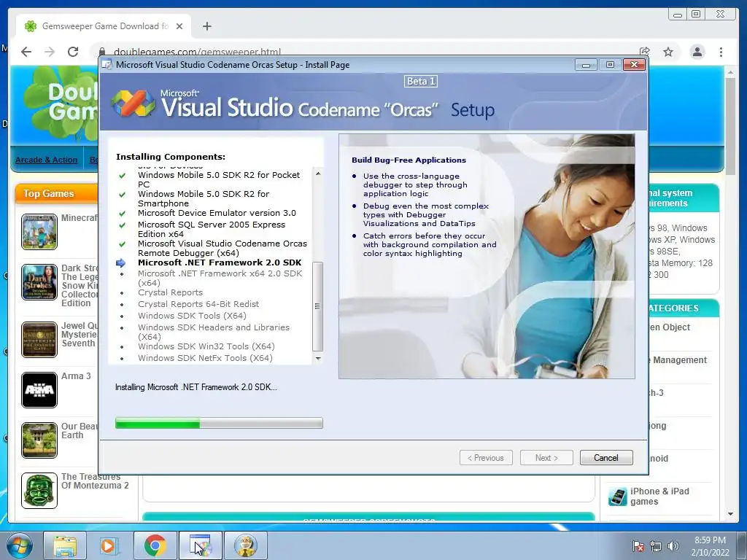Open new tab in Chrome
This screenshot has width=747, height=560.
(206, 26)
